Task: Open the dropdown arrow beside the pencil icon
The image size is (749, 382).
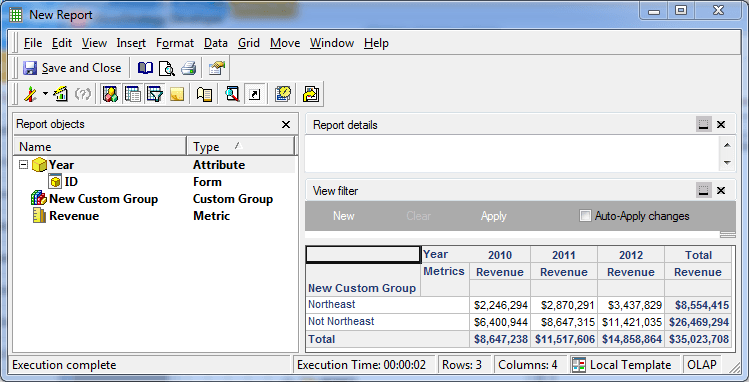Action: click(x=45, y=94)
